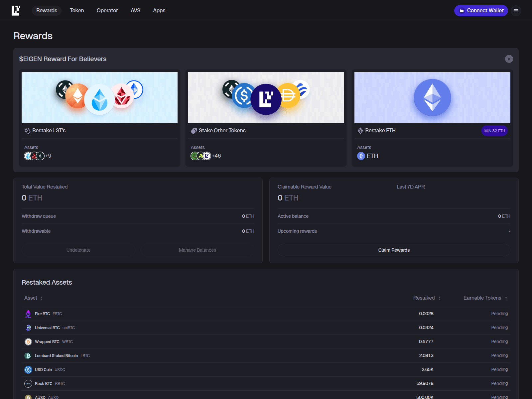The image size is (532, 399).
Task: Click the Withdraw queue label
Action: [39, 216]
